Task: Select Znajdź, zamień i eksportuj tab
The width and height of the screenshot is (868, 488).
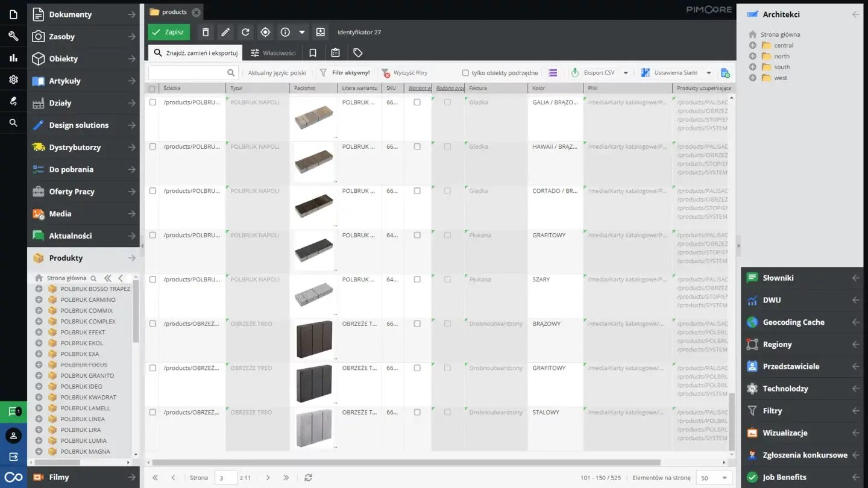Action: point(195,53)
